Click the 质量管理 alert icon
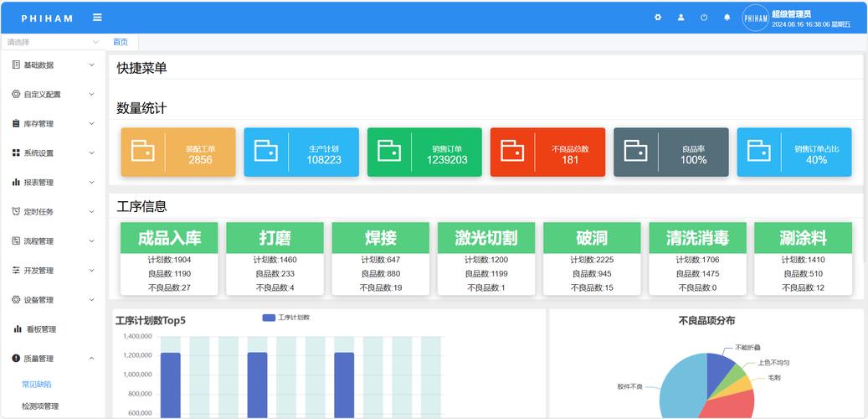Viewport: 868px width, 419px height. [x=16, y=359]
